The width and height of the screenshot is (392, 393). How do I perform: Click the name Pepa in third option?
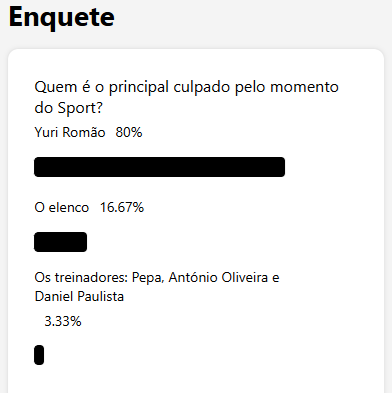point(147,278)
